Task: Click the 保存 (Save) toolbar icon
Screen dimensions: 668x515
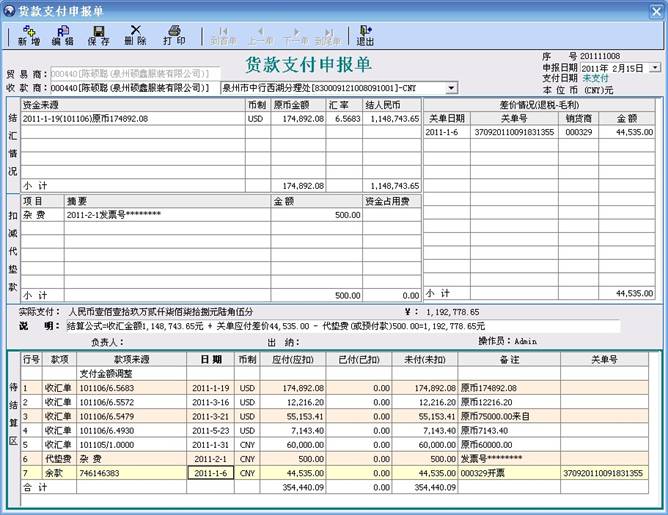Action: coord(99,36)
